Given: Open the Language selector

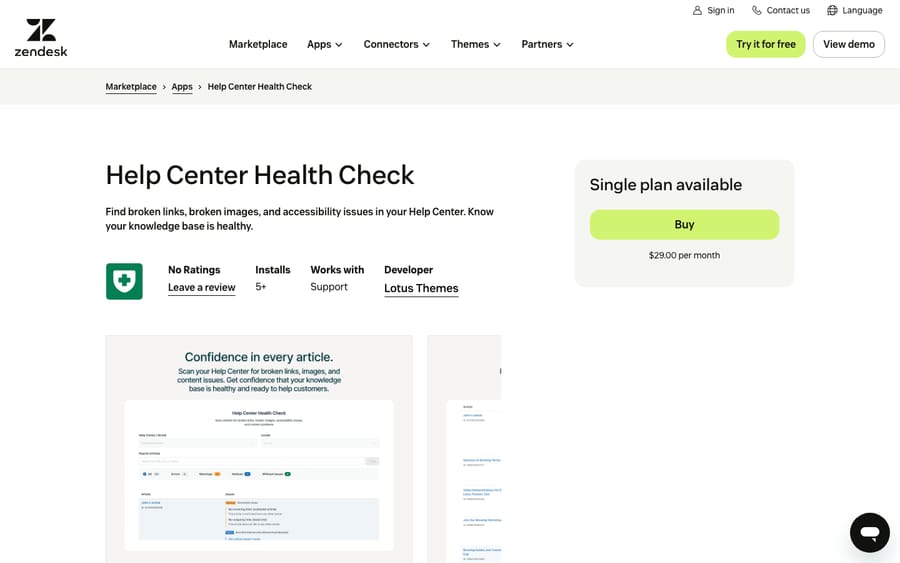Looking at the screenshot, I should tap(855, 10).
